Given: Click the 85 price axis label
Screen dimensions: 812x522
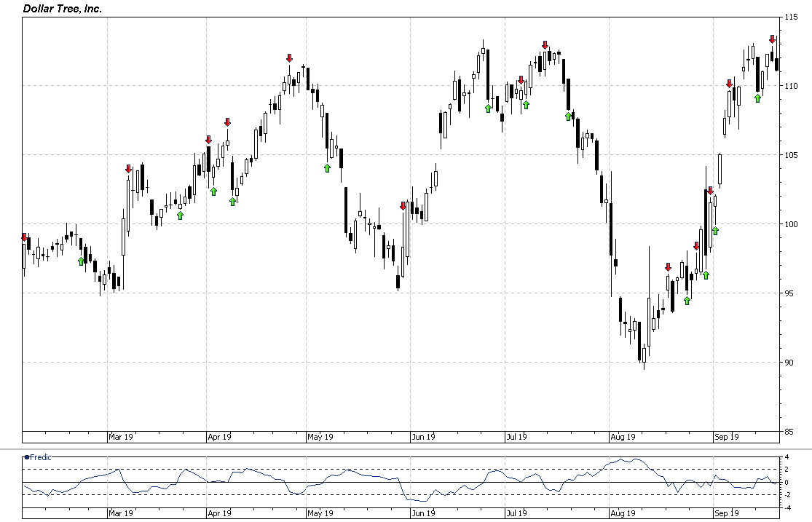Looking at the screenshot, I should pos(789,432).
